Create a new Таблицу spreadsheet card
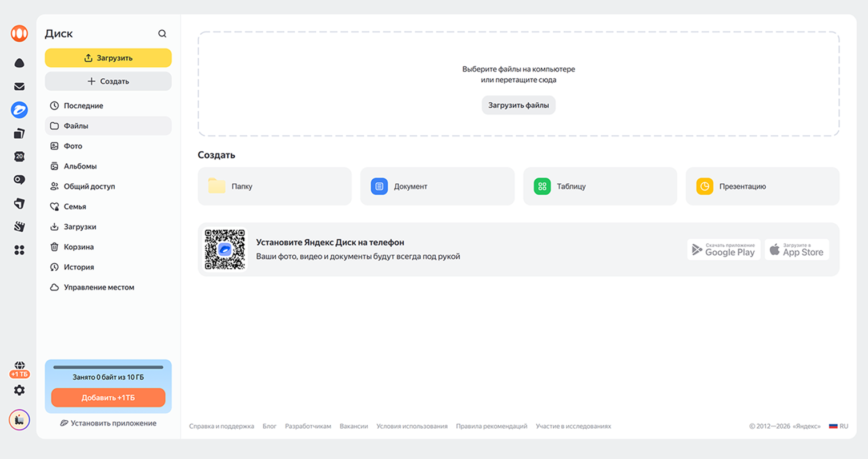868x459 pixels. [600, 186]
